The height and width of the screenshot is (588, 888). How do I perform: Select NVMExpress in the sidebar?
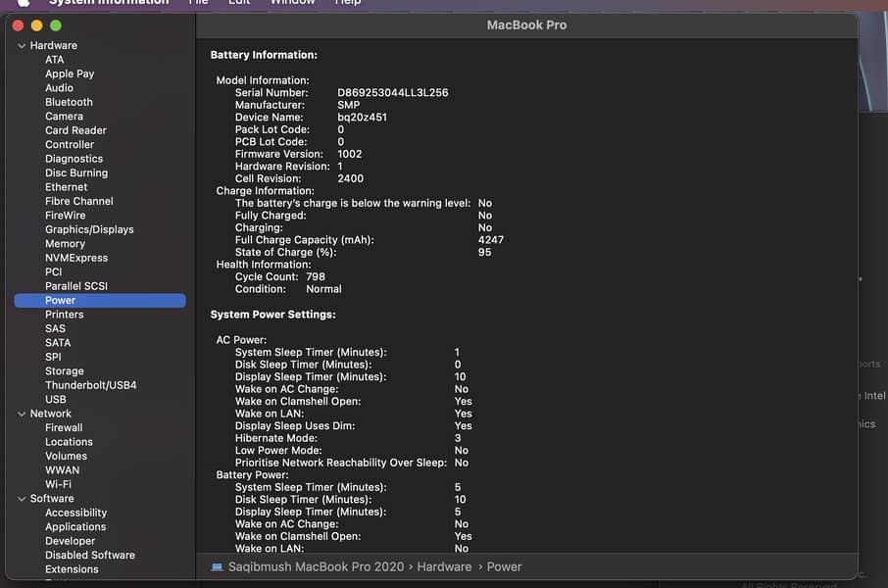point(76,258)
